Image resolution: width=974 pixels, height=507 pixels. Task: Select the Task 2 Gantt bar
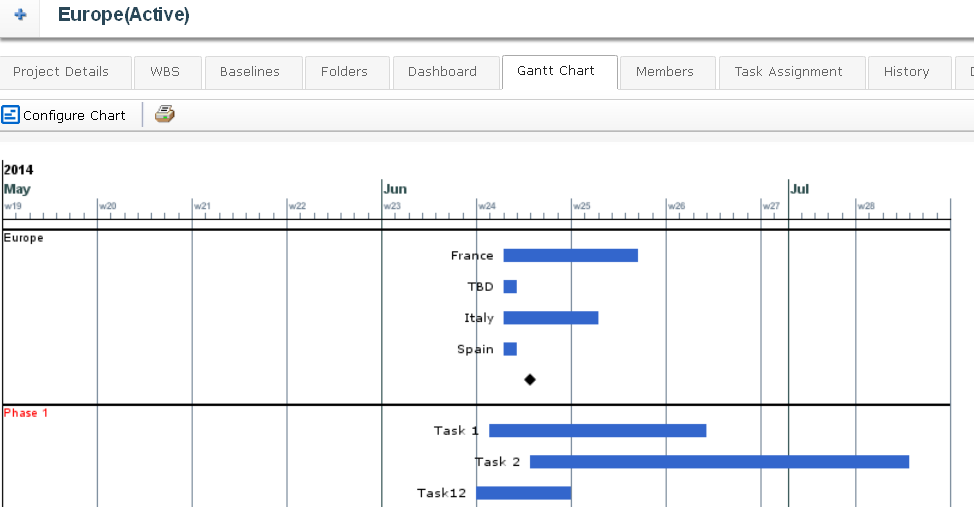click(719, 462)
